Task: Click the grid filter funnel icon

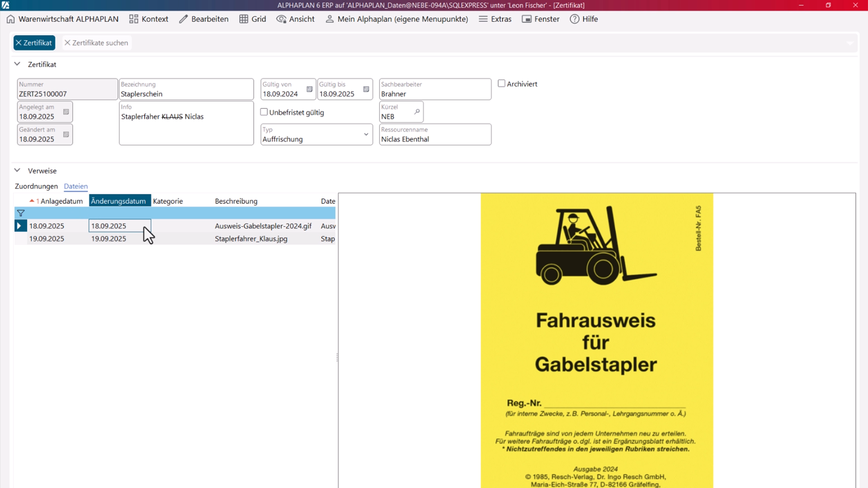Action: coord(21,213)
